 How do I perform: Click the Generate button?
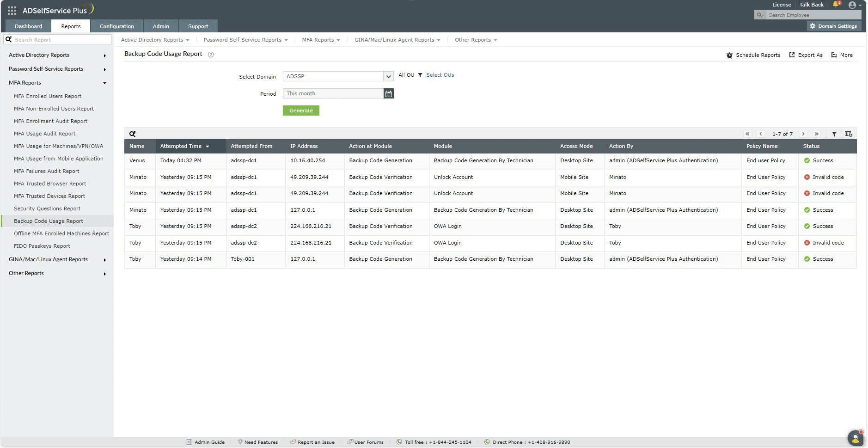(301, 110)
